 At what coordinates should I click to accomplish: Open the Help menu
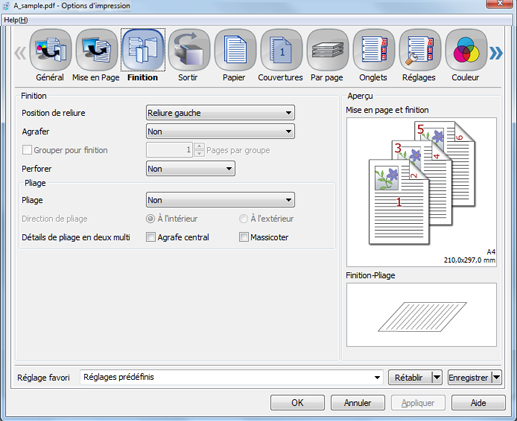pos(16,20)
